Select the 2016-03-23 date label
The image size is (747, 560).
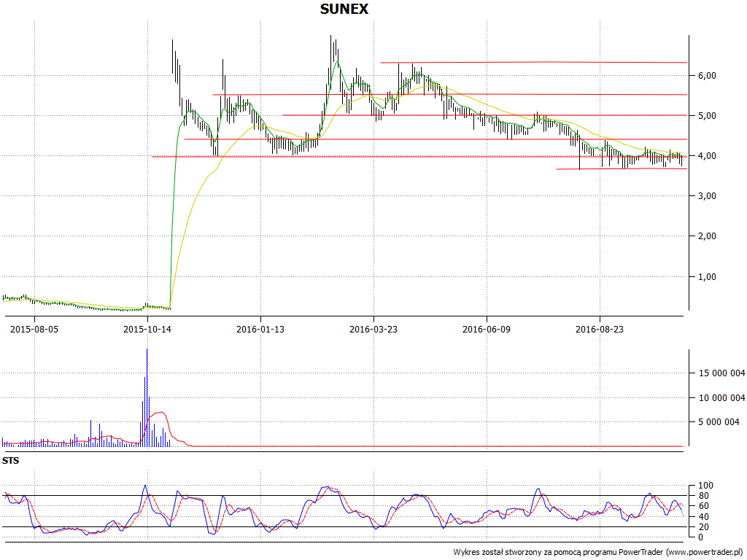coord(373,329)
